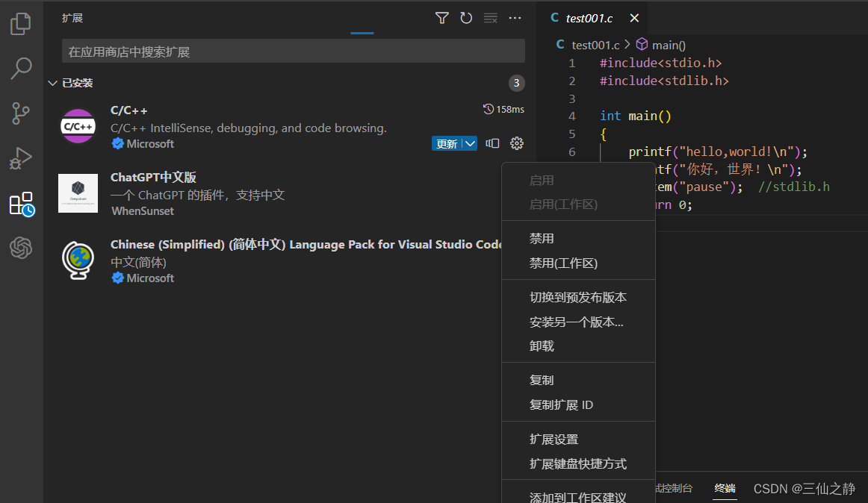Click the C file icon in breadcrumb
Viewport: 868px width, 503px height.
[x=560, y=45]
